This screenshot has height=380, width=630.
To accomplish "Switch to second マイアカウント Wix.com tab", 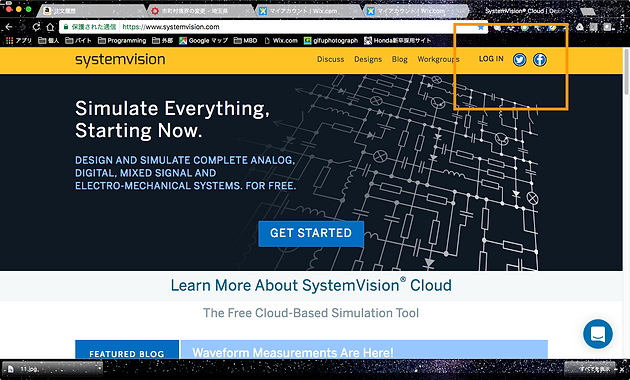I will [415, 11].
